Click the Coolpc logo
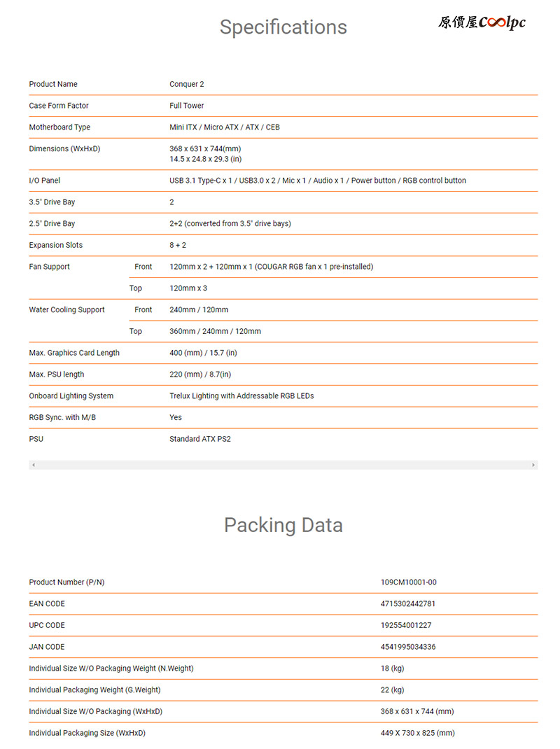 pos(482,22)
